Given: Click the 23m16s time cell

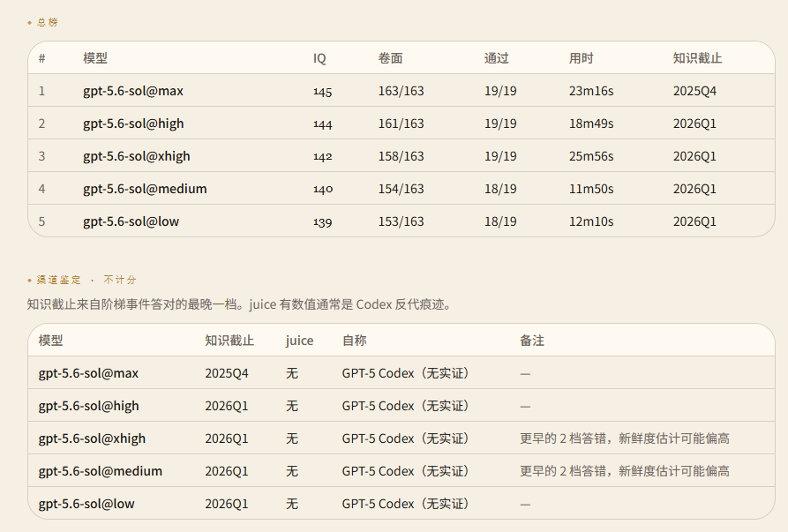Looking at the screenshot, I should click(x=591, y=91).
